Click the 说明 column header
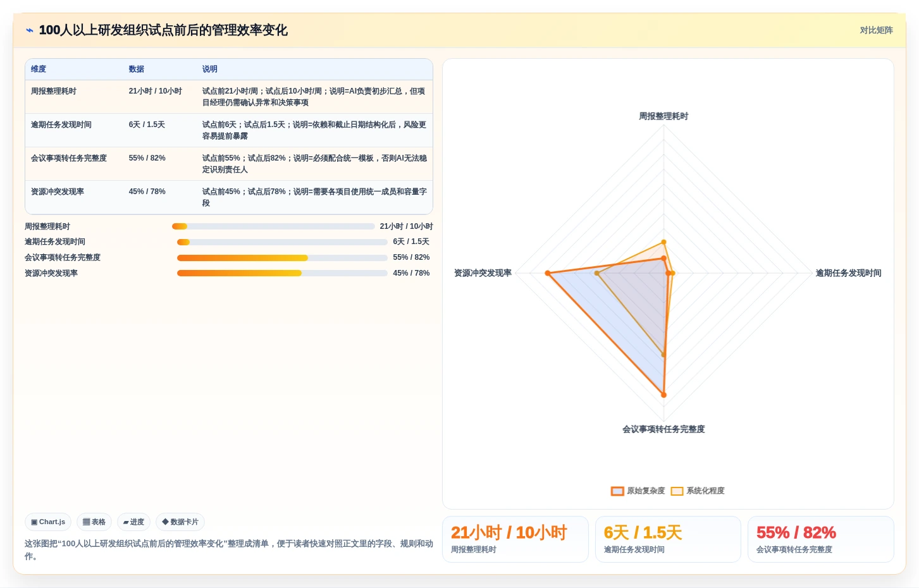 [x=210, y=70]
